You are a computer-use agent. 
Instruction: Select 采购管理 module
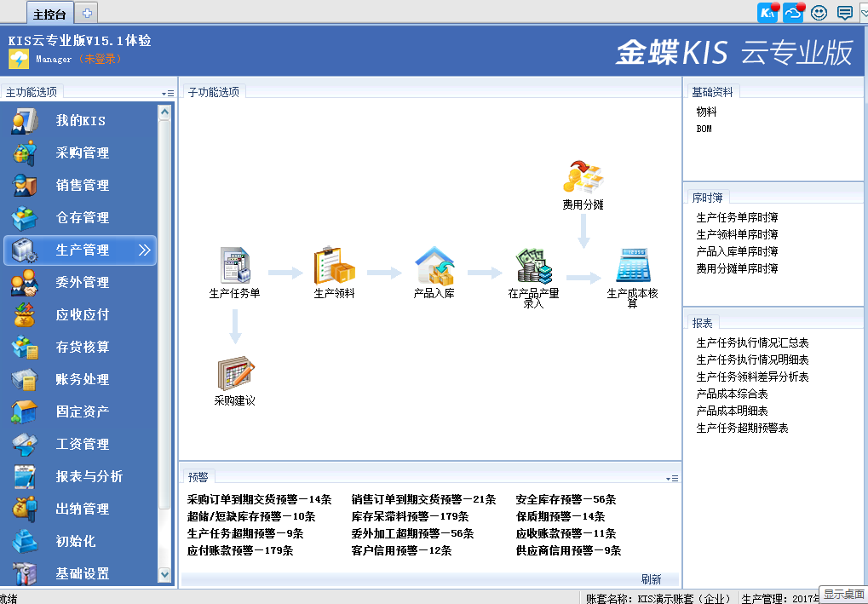[80, 152]
